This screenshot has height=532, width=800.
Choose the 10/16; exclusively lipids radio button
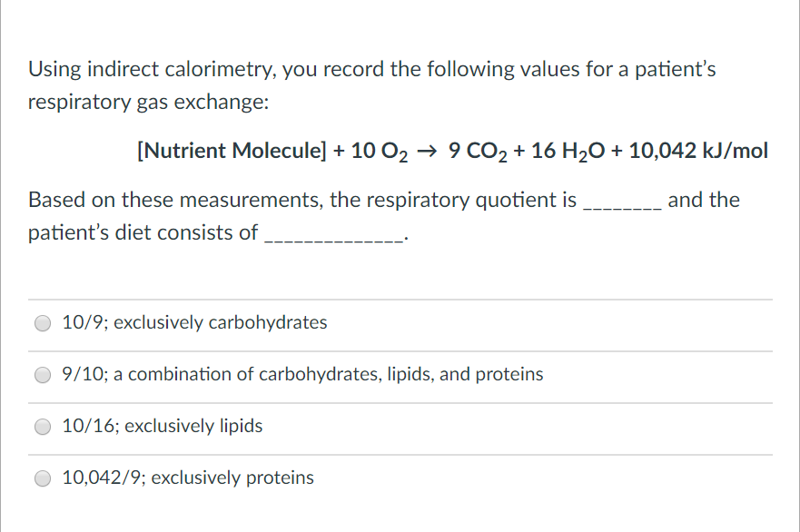[42, 426]
